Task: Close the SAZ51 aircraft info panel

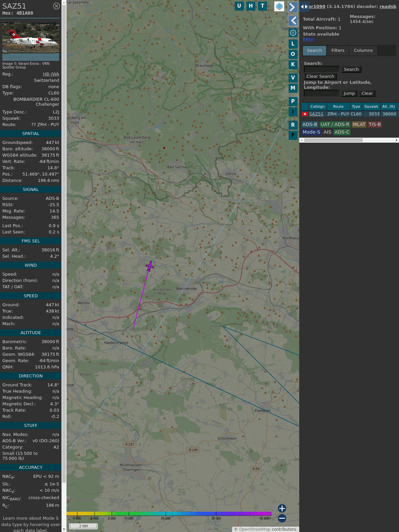Action: 57,6
